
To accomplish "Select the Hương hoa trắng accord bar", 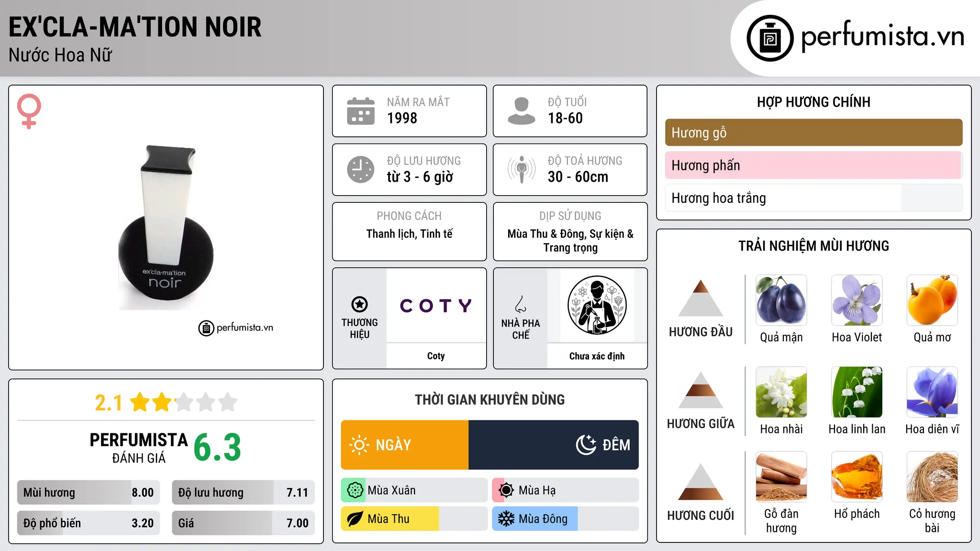I will (x=813, y=198).
